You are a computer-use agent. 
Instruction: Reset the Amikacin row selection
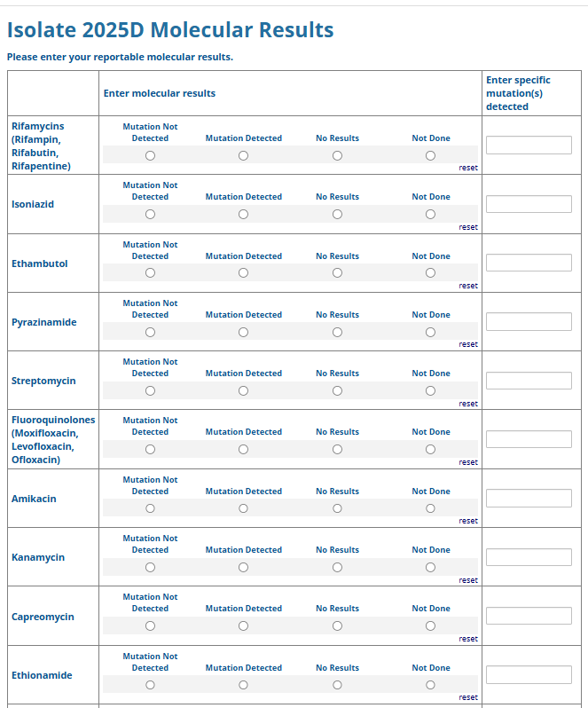click(468, 521)
